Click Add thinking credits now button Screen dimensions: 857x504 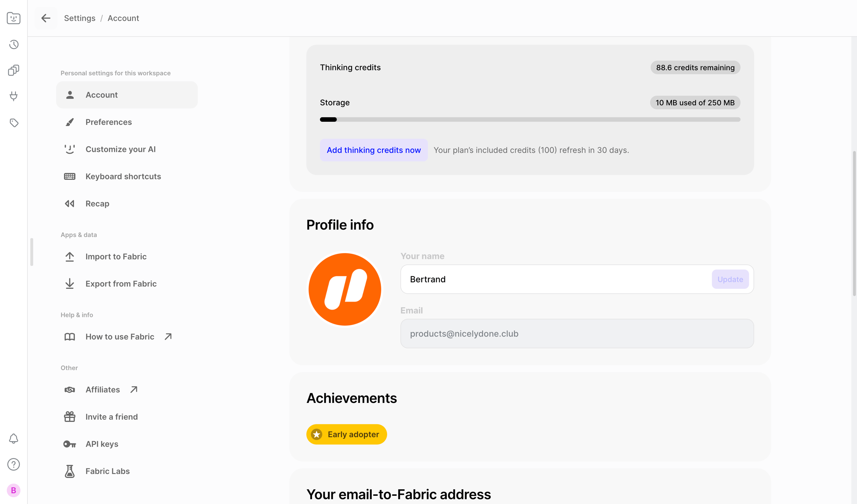pos(374,150)
